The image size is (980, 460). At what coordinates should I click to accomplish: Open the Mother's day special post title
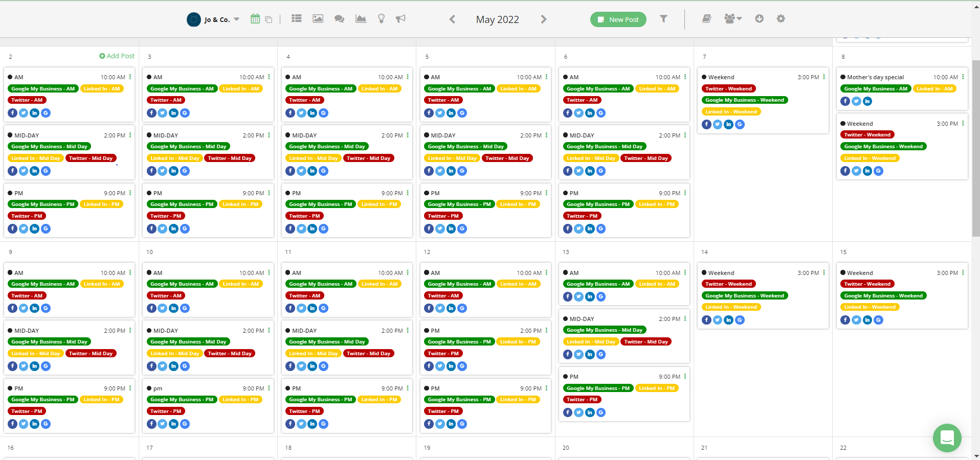876,77
